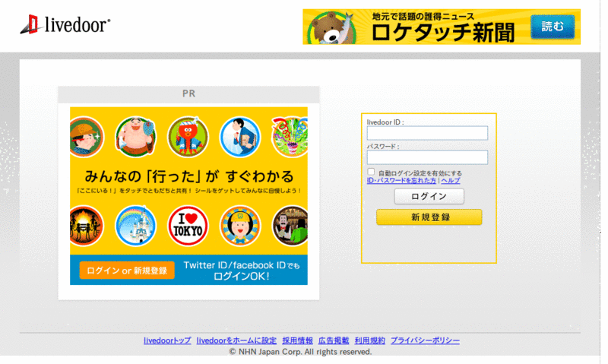Click the © NHN Japan Corp. copyright text
Screen dimensions: 608x364
[300, 352]
